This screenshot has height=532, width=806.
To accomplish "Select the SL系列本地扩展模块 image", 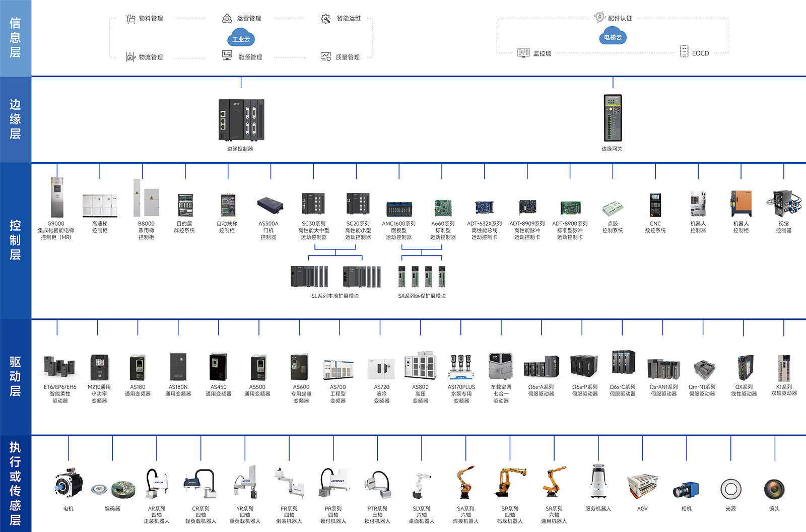I will [335, 277].
